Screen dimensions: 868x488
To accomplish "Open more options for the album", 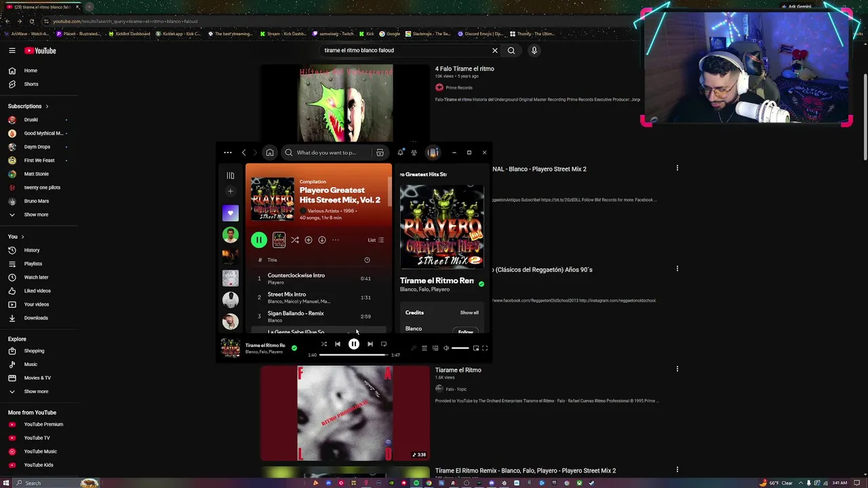I will coord(335,240).
